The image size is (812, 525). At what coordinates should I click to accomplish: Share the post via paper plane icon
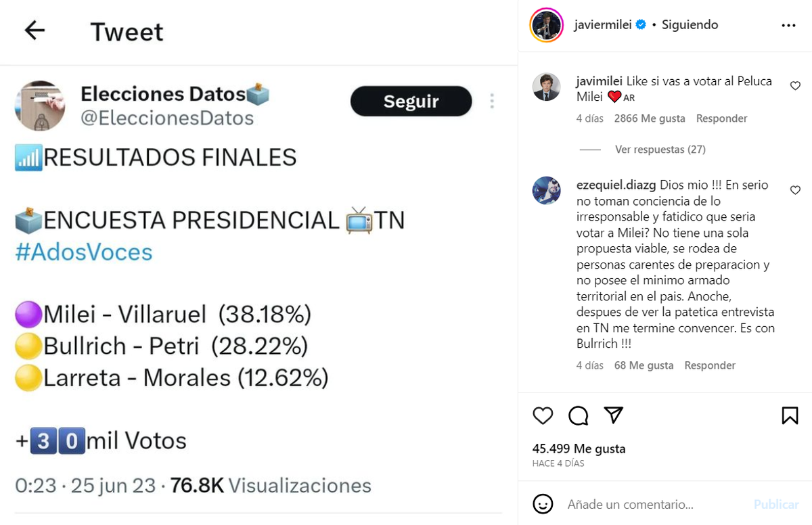coord(613,415)
